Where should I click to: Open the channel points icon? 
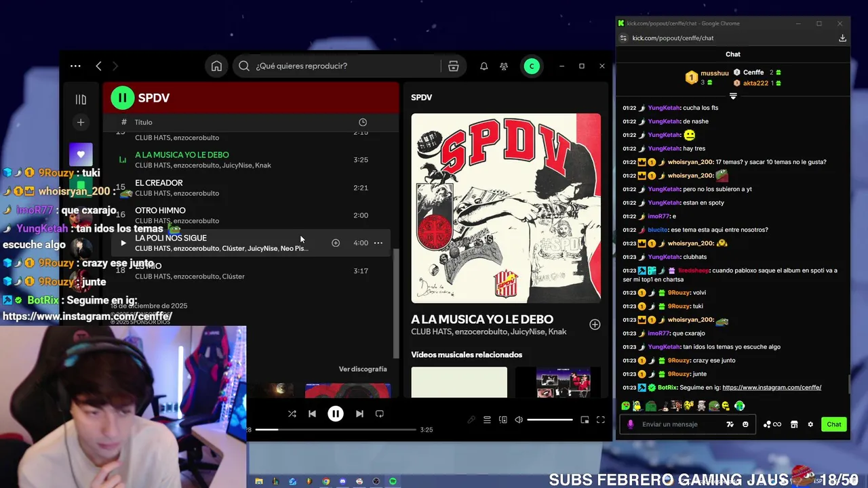pyautogui.click(x=772, y=424)
